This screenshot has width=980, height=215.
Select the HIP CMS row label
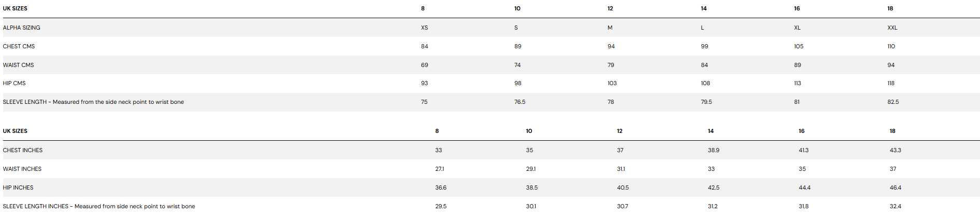pos(14,83)
